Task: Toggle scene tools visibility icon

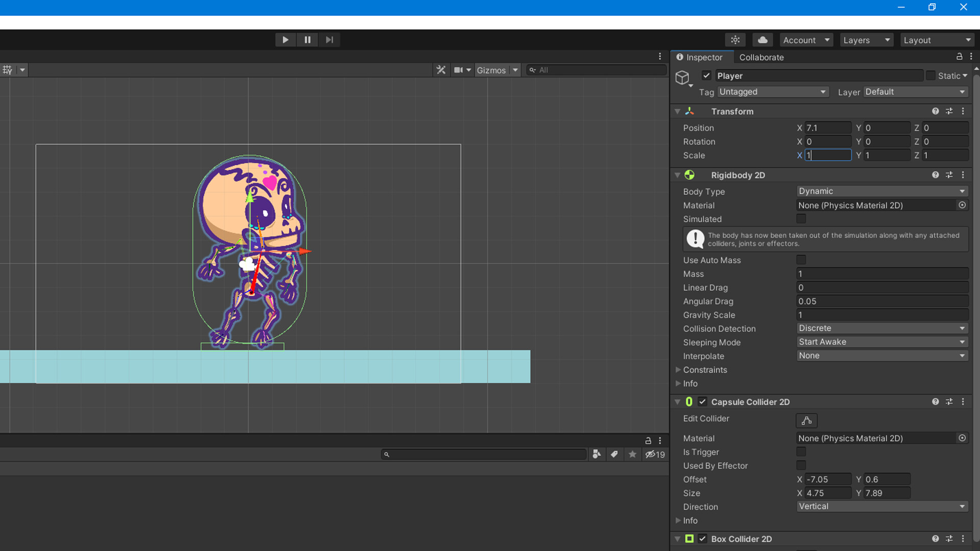Action: pyautogui.click(x=441, y=70)
